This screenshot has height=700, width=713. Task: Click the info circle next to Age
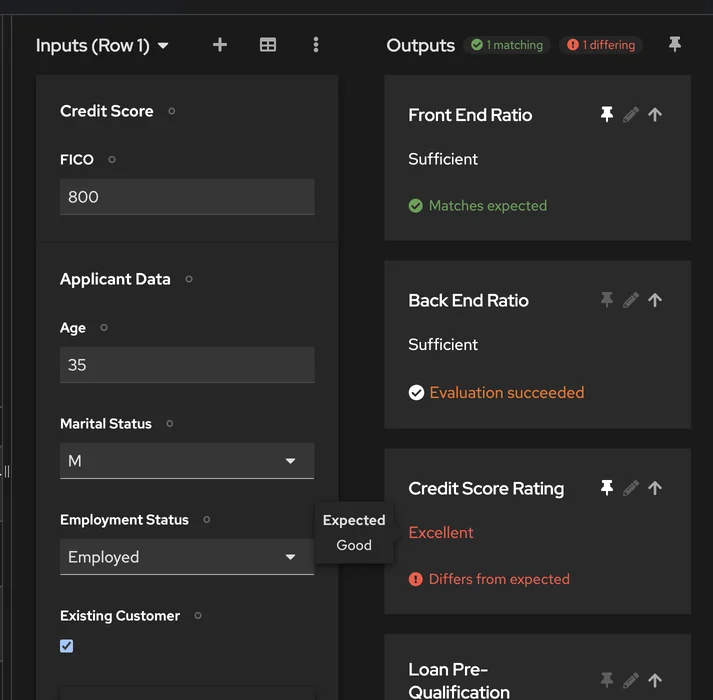pyautogui.click(x=104, y=327)
